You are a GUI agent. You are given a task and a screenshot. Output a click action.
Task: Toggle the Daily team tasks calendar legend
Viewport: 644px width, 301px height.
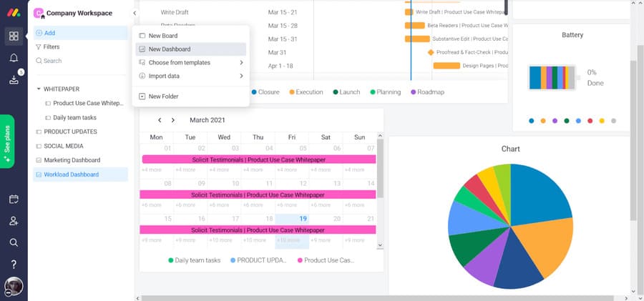tap(195, 260)
